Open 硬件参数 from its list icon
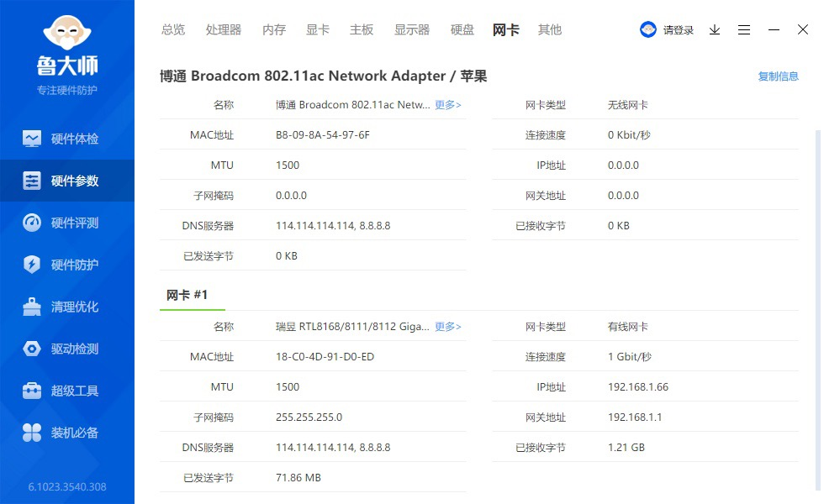This screenshot has width=824, height=504. click(32, 181)
